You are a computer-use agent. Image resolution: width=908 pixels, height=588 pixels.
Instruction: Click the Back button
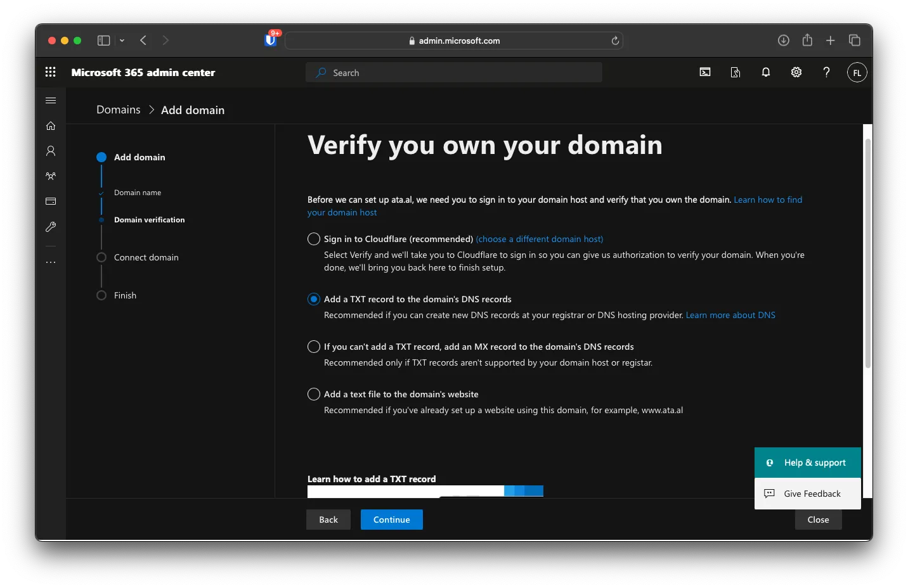(x=328, y=520)
